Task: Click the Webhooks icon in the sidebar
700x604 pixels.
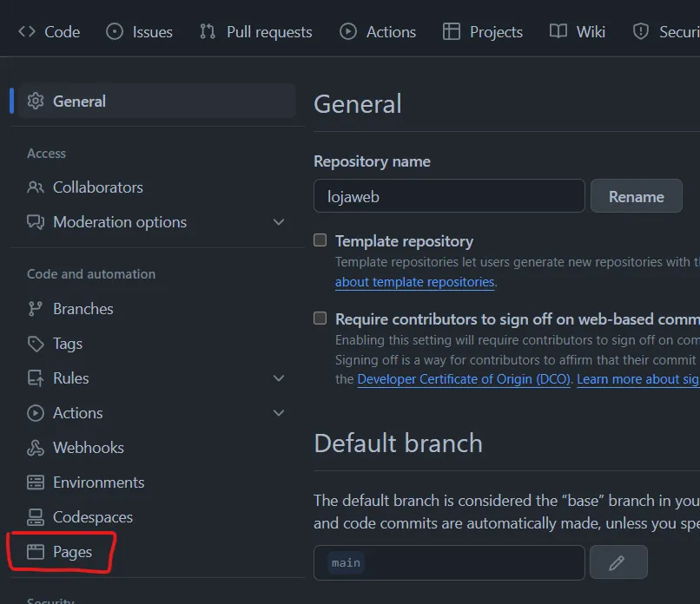Action: pos(36,448)
